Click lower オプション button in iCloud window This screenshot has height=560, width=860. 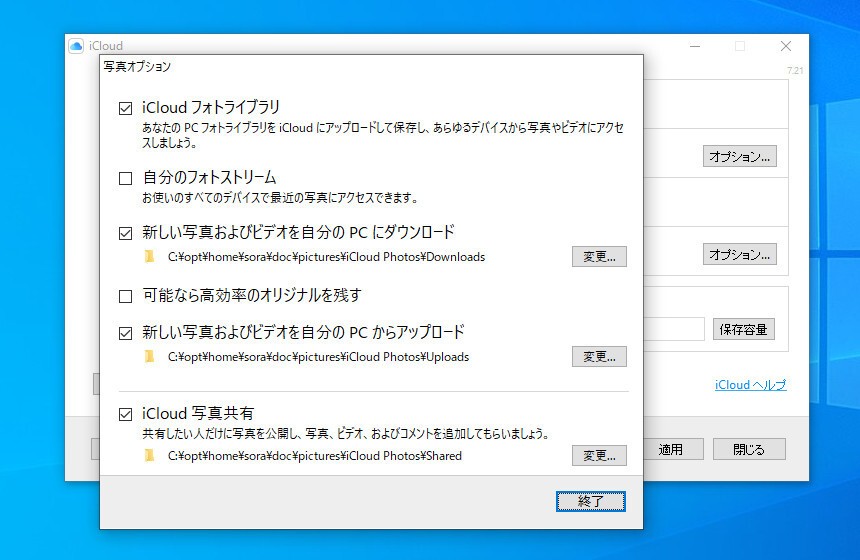point(739,254)
